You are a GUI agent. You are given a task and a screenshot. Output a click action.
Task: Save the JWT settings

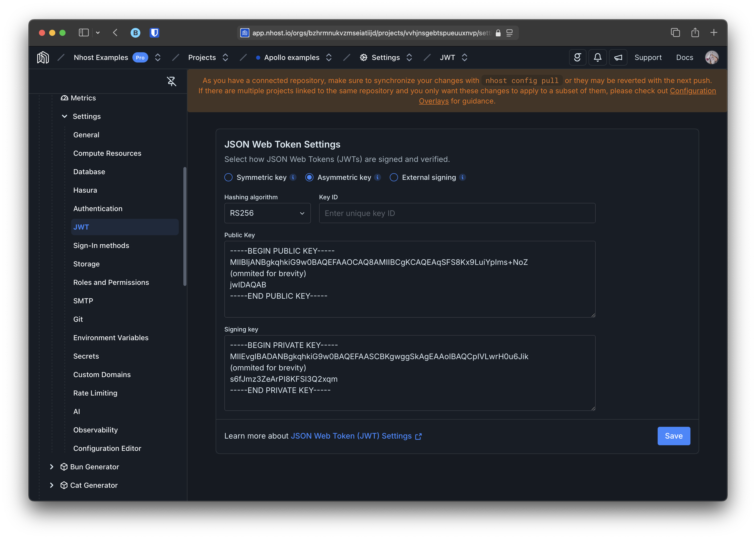[x=673, y=436]
